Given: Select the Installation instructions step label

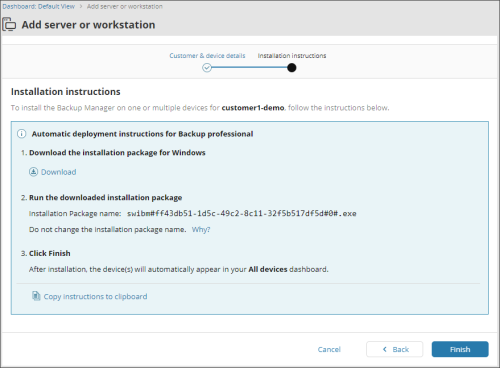Looking at the screenshot, I should click(292, 56).
